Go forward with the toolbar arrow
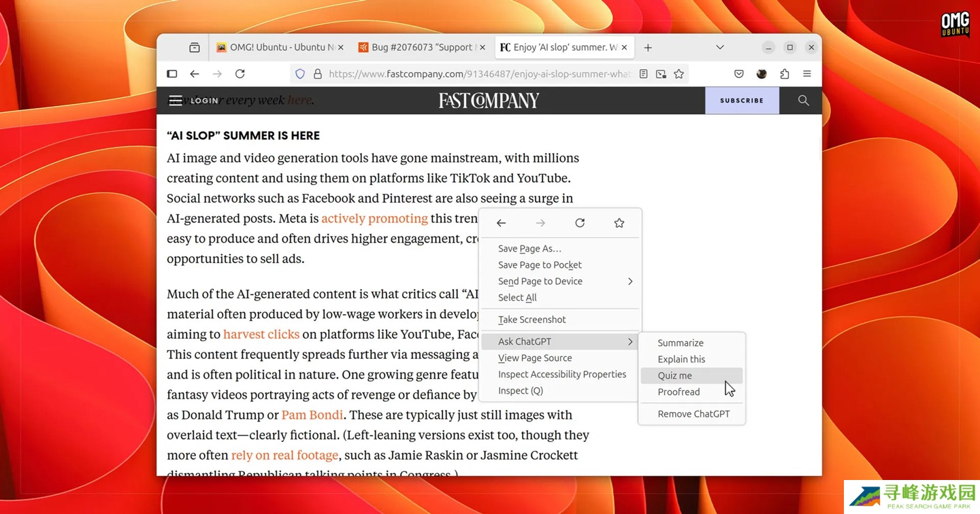 pyautogui.click(x=217, y=74)
